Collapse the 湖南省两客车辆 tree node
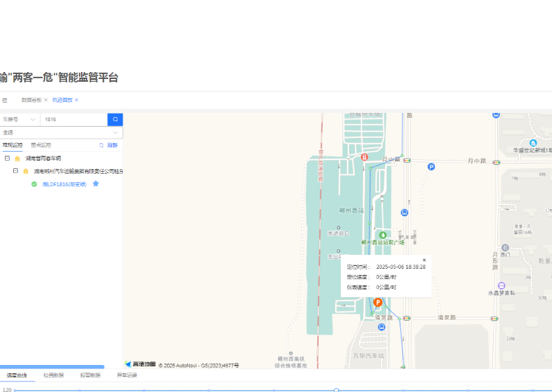The width and height of the screenshot is (552, 392). (7, 158)
